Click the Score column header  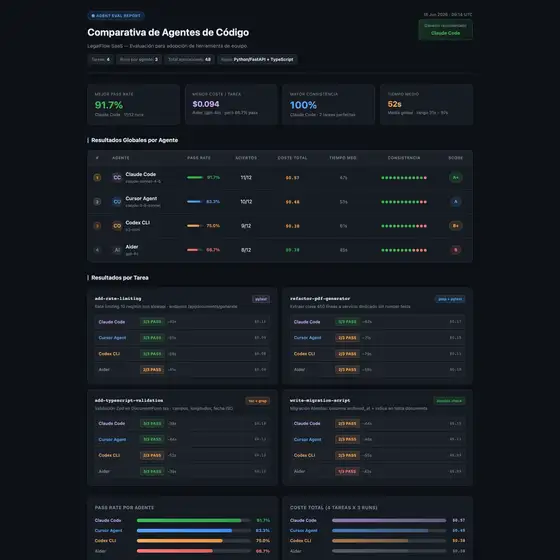click(x=456, y=158)
